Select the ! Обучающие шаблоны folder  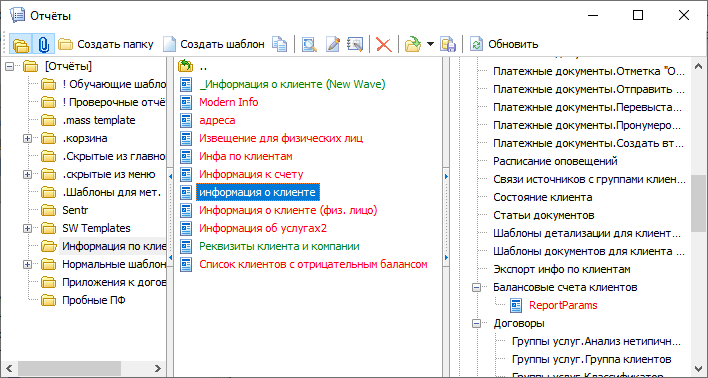[114, 84]
